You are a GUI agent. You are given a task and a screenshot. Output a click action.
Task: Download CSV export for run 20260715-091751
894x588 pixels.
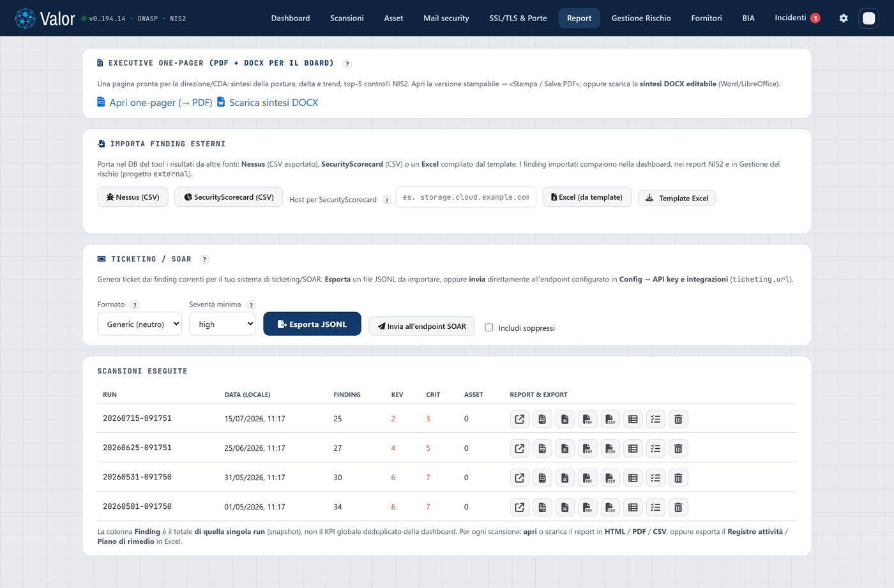point(610,419)
